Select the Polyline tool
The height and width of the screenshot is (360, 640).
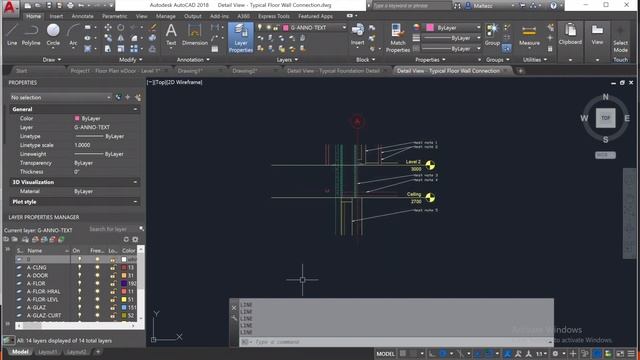(x=31, y=34)
